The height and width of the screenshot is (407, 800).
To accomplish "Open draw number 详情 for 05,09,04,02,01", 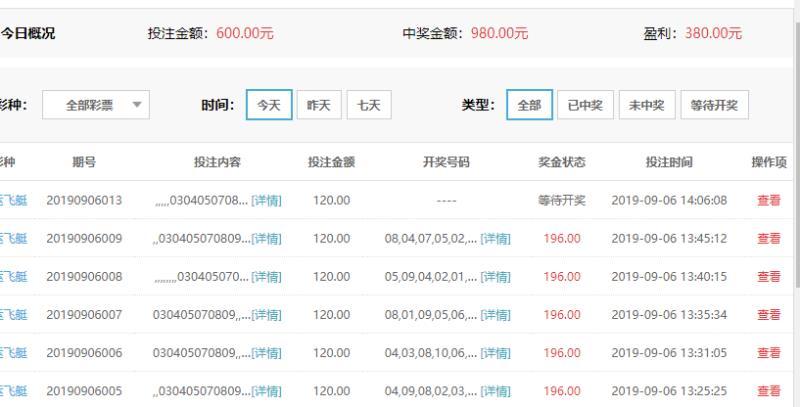I will 495,277.
